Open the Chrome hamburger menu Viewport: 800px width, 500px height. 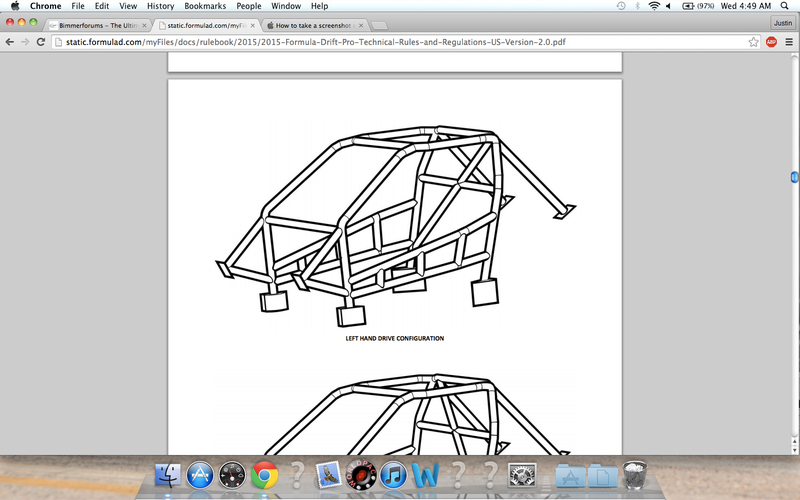pos(789,42)
